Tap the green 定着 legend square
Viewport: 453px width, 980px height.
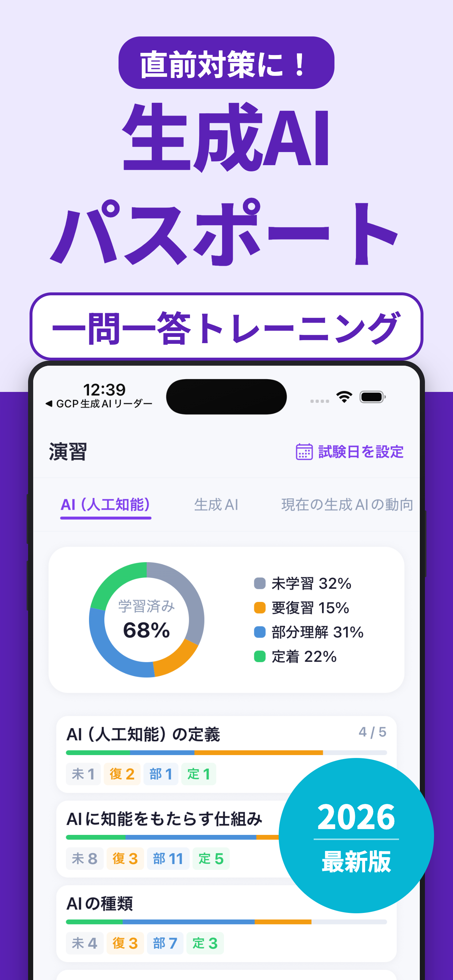(x=260, y=656)
